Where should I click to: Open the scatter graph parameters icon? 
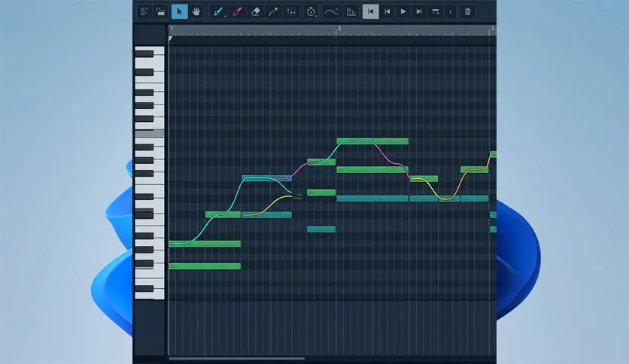tap(351, 11)
